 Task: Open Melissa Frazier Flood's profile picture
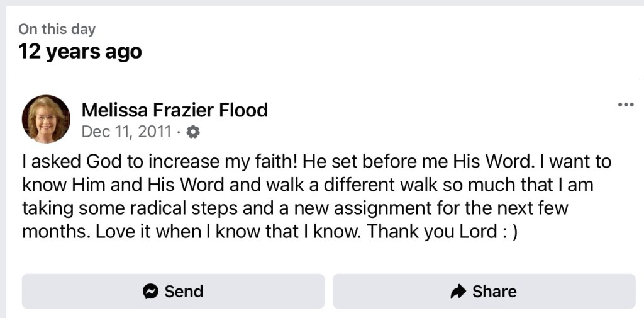click(46, 120)
